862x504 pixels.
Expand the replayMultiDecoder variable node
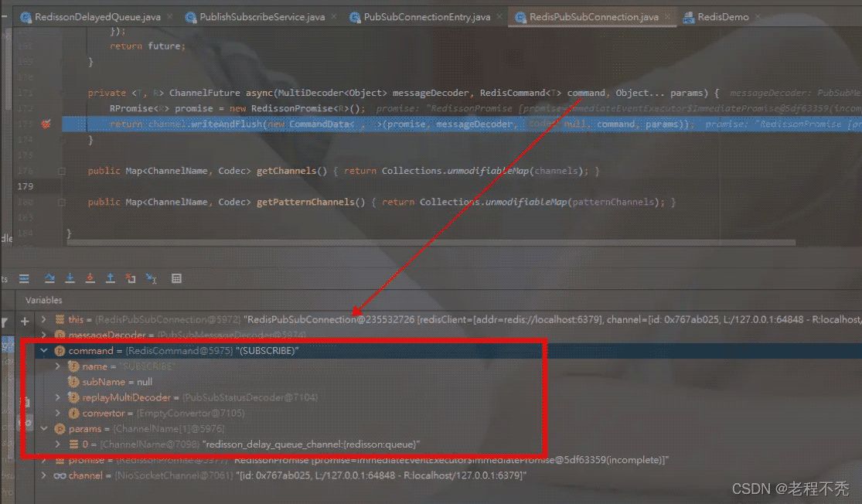(x=58, y=397)
